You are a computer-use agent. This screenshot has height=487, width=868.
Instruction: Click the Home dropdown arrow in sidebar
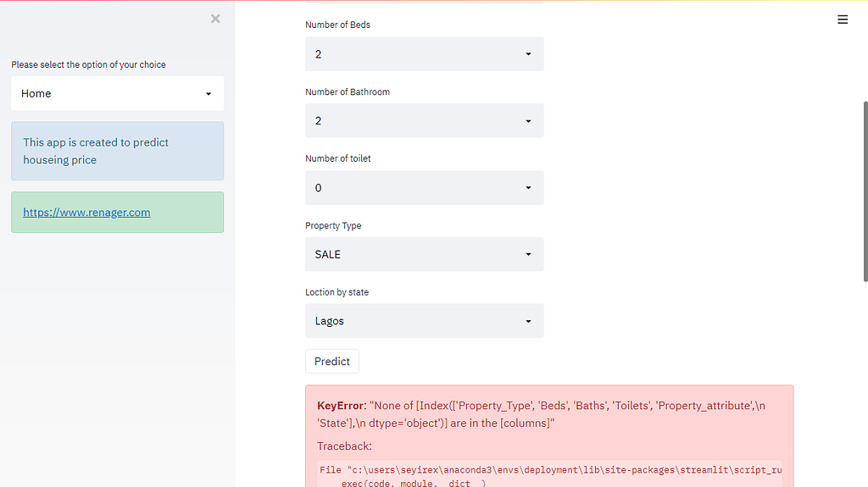(x=209, y=94)
